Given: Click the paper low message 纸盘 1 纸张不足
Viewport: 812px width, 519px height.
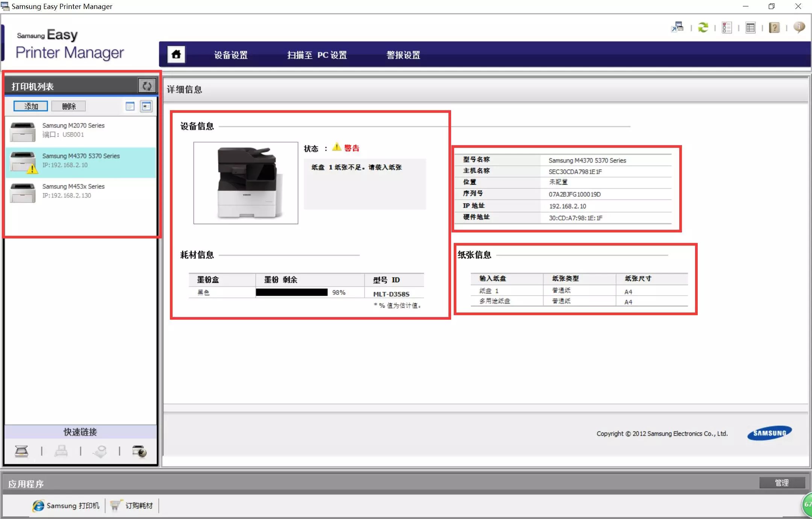Looking at the screenshot, I should (356, 167).
